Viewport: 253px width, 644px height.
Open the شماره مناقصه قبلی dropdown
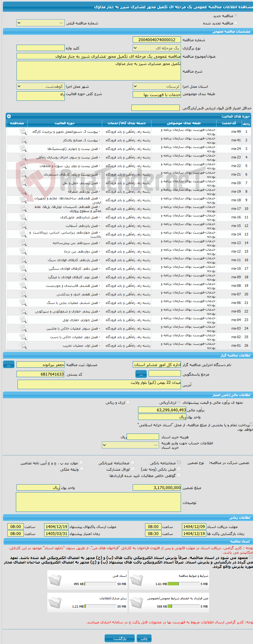[x=41, y=23]
